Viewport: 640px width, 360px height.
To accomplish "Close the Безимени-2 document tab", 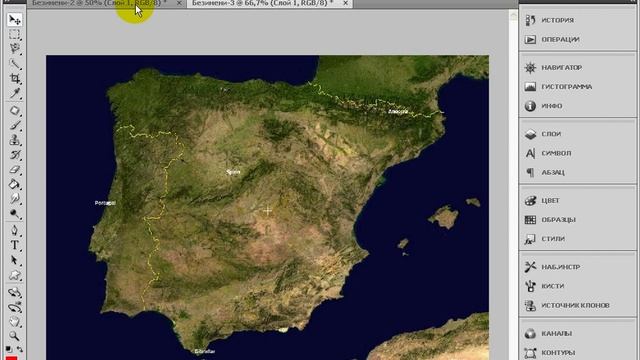I will coord(179,3).
